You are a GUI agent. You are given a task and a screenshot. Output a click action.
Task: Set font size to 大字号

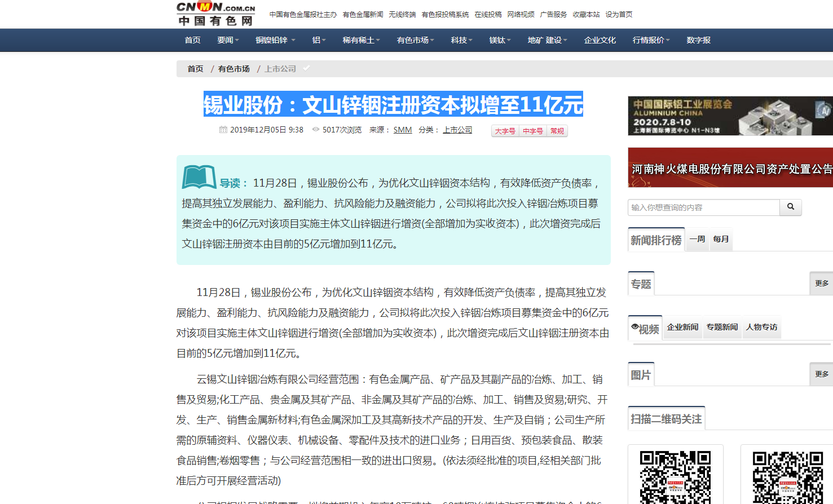click(x=505, y=131)
